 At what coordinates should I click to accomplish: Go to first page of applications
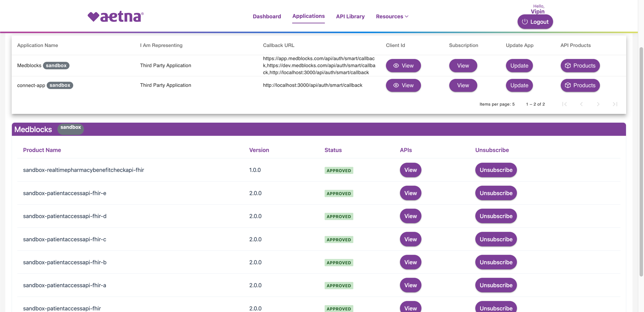click(564, 104)
